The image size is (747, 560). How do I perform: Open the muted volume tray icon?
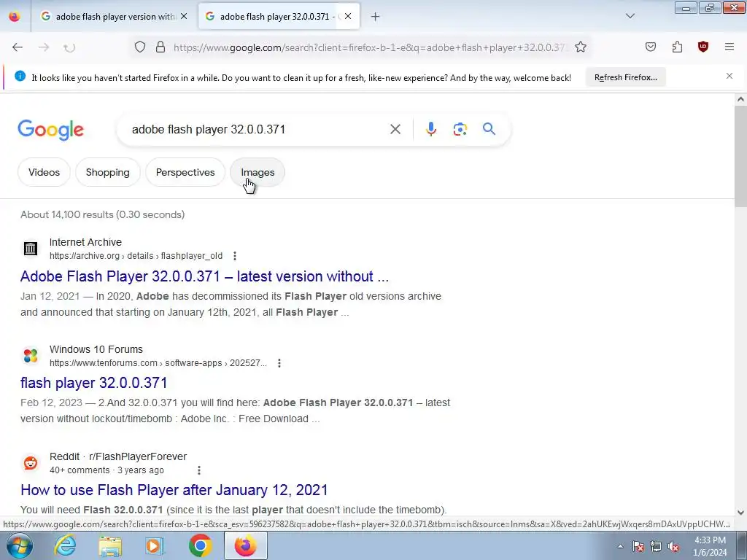coord(673,546)
